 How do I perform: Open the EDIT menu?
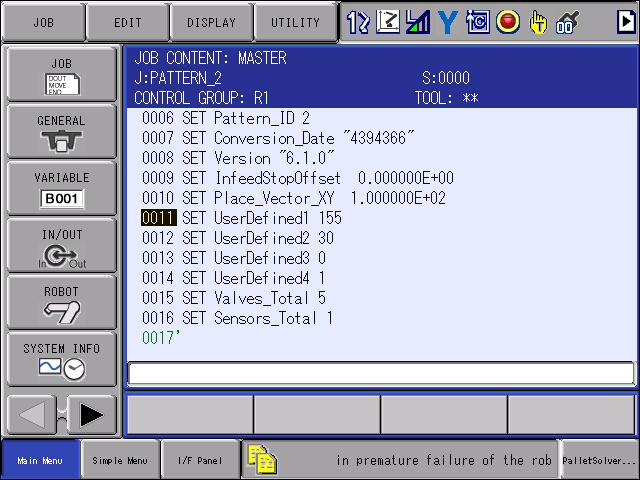click(x=128, y=22)
